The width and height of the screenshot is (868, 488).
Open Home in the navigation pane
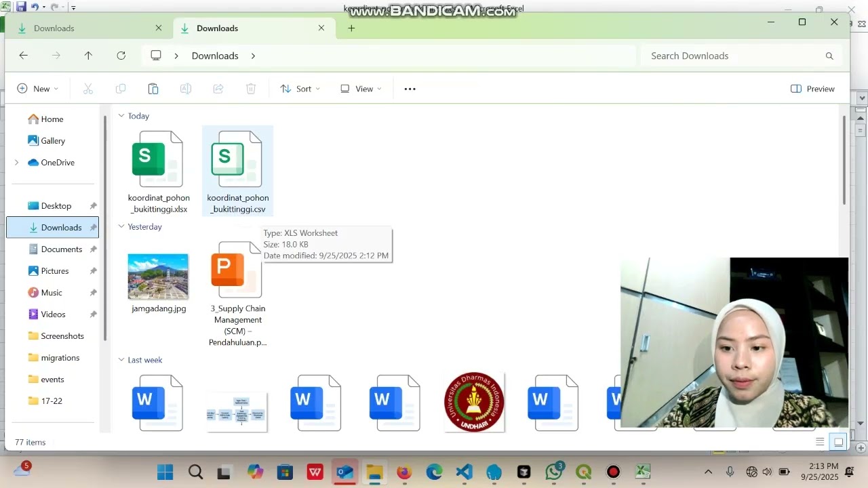pos(45,119)
